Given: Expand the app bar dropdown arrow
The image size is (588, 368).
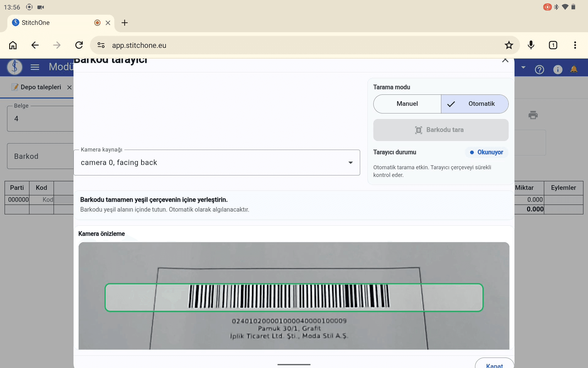Looking at the screenshot, I should pyautogui.click(x=523, y=67).
